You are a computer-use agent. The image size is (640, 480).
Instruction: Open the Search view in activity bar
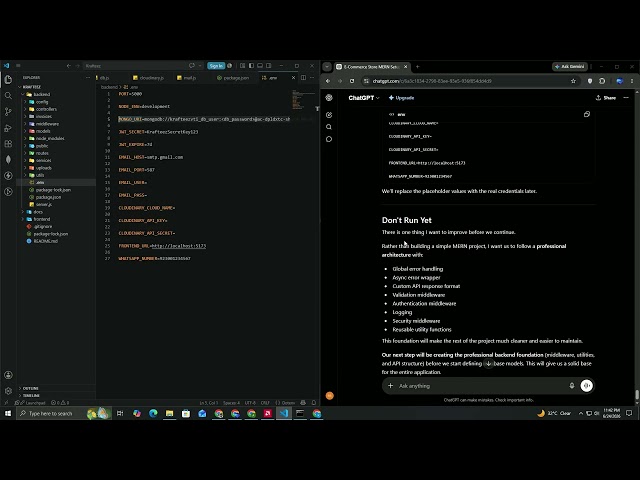click(8, 96)
